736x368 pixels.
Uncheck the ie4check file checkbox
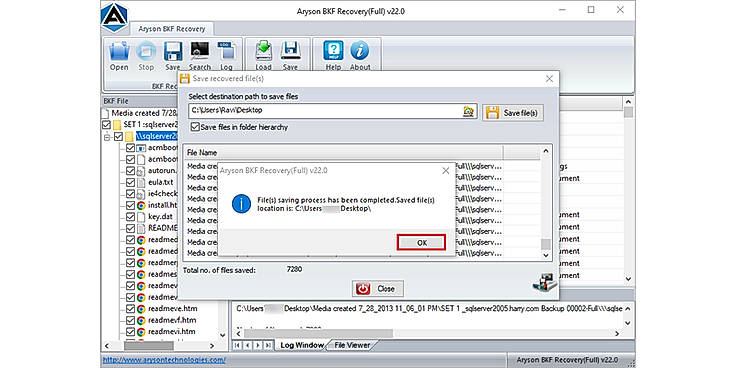click(130, 194)
